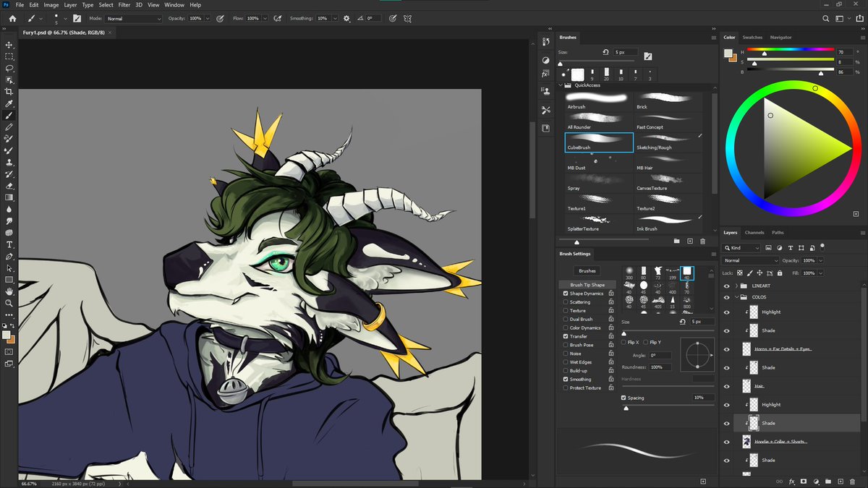Delete layer with trash icon

tap(853, 481)
